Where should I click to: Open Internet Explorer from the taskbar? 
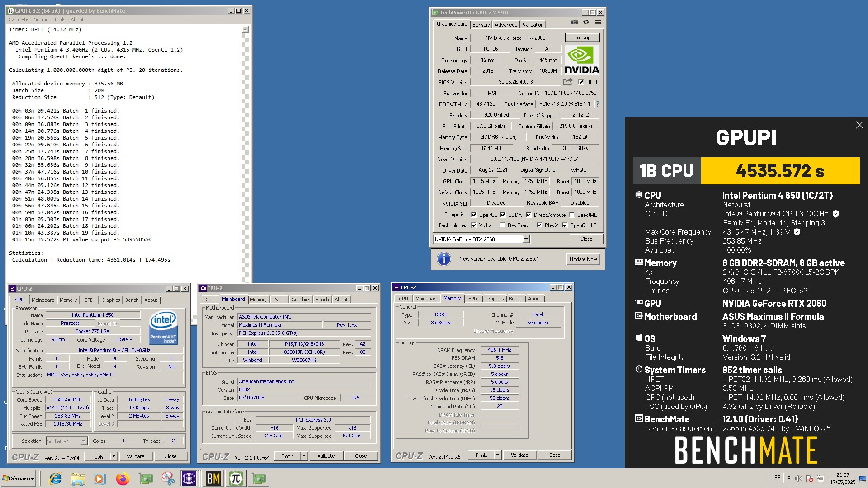pyautogui.click(x=56, y=479)
